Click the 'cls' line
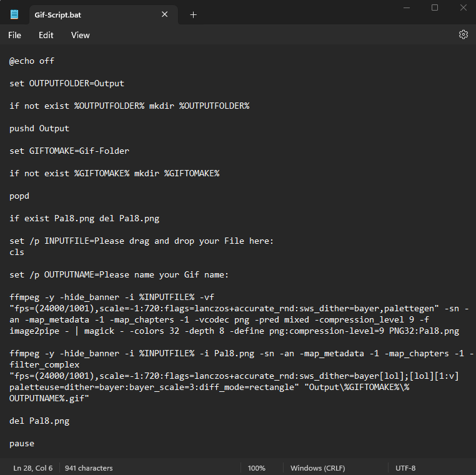The image size is (476, 475). (x=17, y=252)
